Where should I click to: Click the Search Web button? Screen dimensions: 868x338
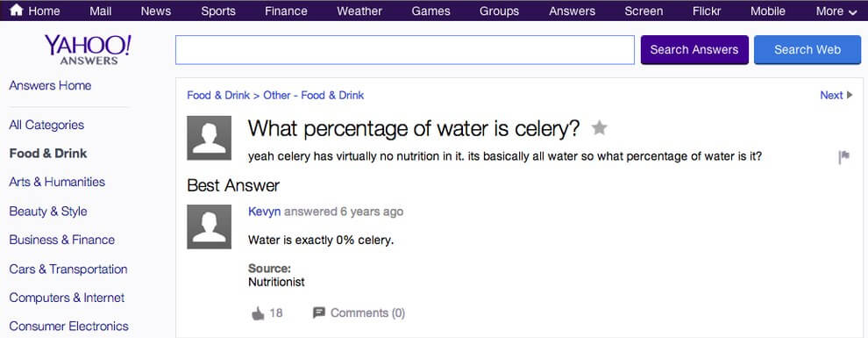[808, 50]
